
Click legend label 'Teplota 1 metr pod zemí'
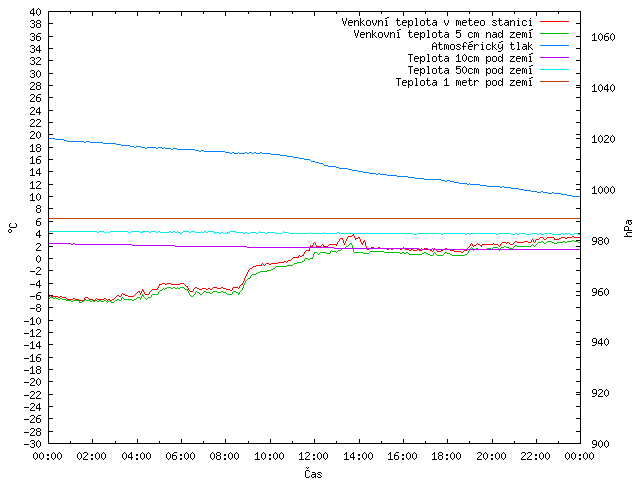464,82
